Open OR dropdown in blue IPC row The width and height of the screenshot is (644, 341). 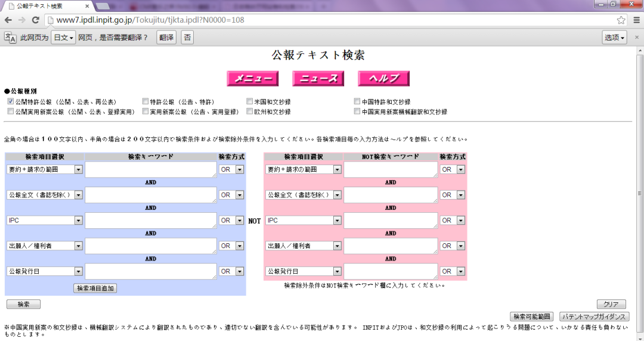(x=231, y=220)
